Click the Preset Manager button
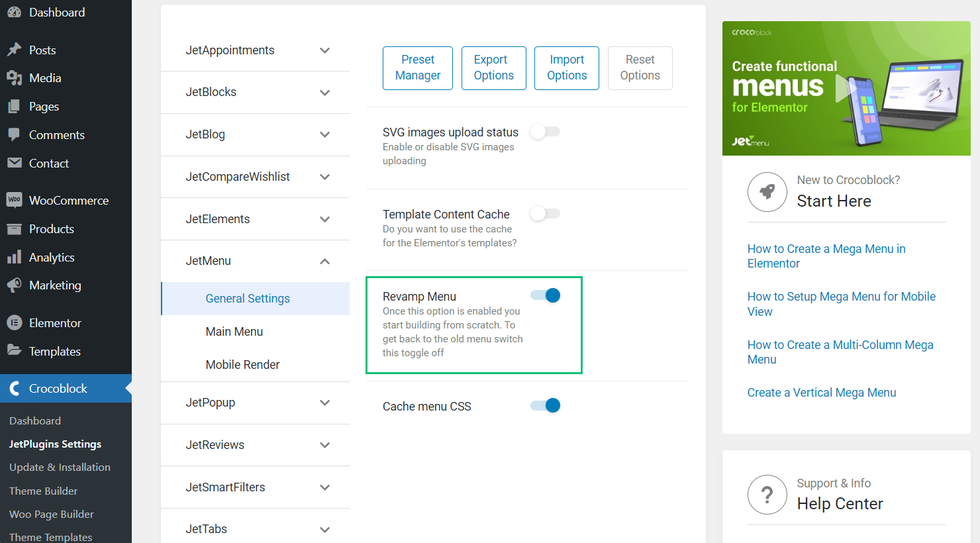 point(418,68)
